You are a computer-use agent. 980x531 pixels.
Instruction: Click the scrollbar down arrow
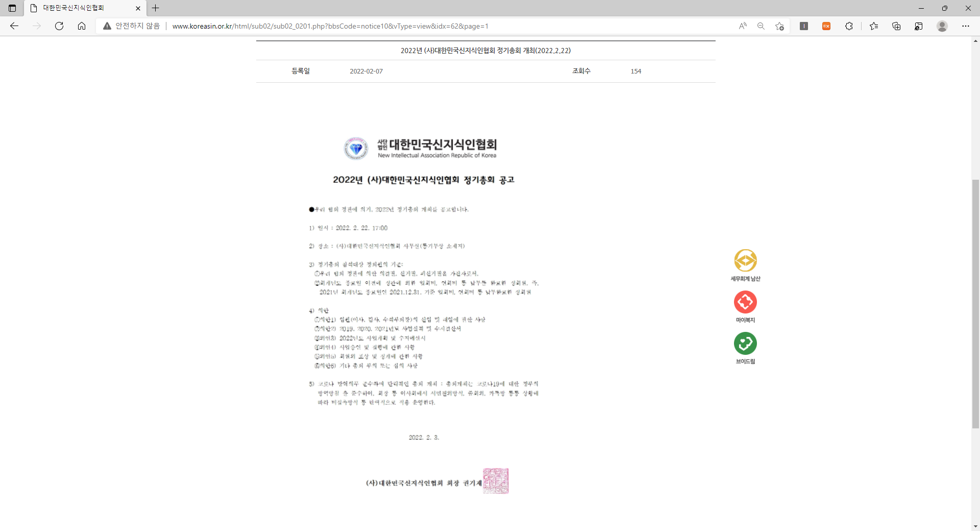tap(975, 526)
